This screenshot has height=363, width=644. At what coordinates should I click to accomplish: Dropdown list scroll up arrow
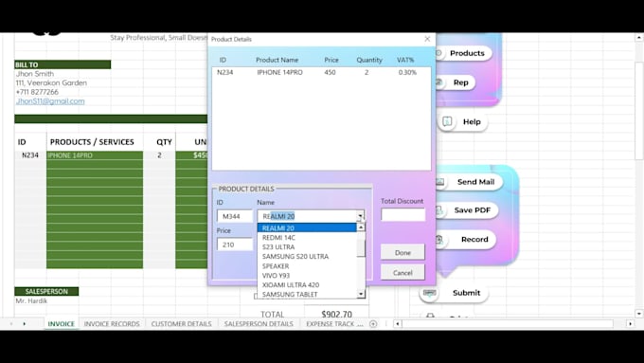361,227
